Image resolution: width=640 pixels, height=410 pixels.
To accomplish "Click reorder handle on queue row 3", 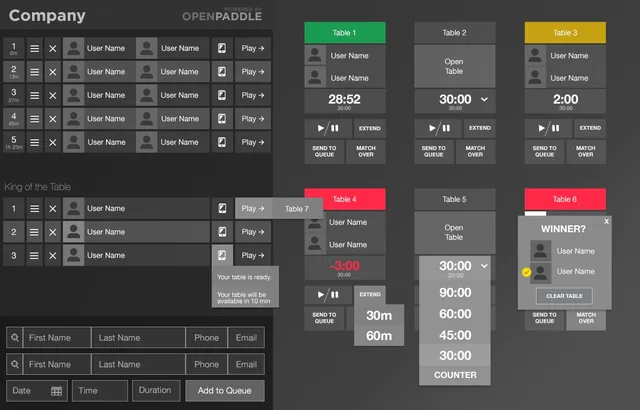I will [x=35, y=95].
